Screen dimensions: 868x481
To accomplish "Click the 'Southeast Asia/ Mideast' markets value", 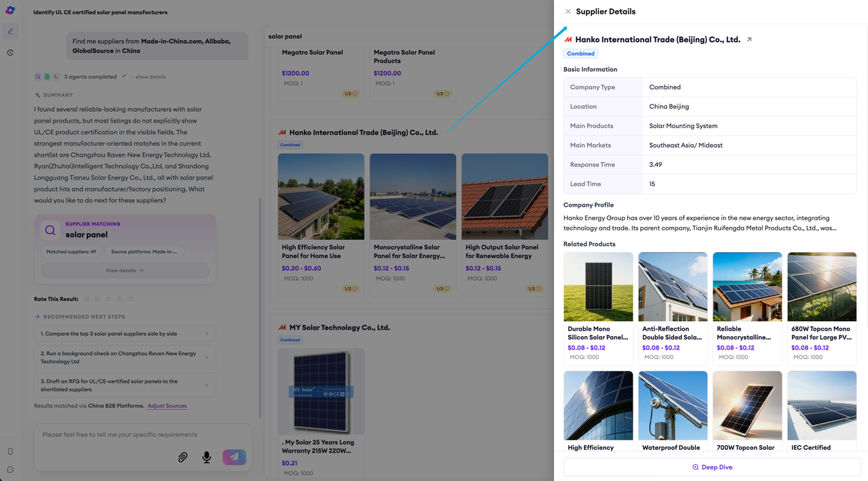I will point(687,145).
